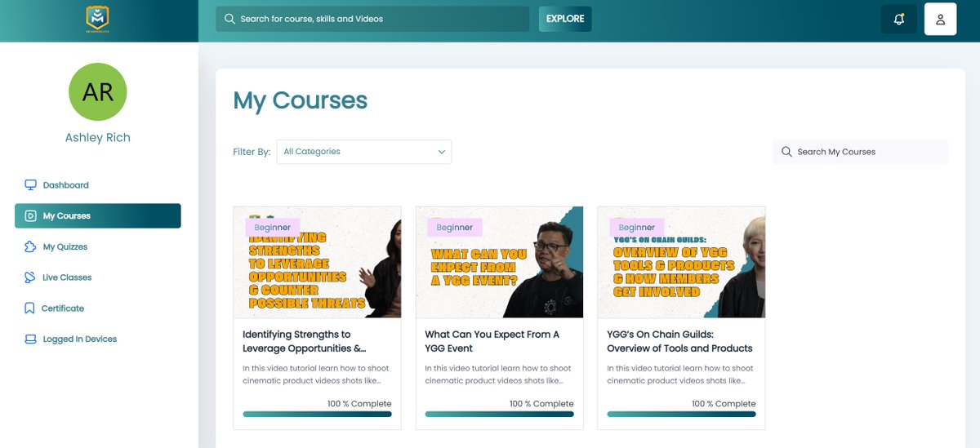Click the Filter By label

(252, 152)
